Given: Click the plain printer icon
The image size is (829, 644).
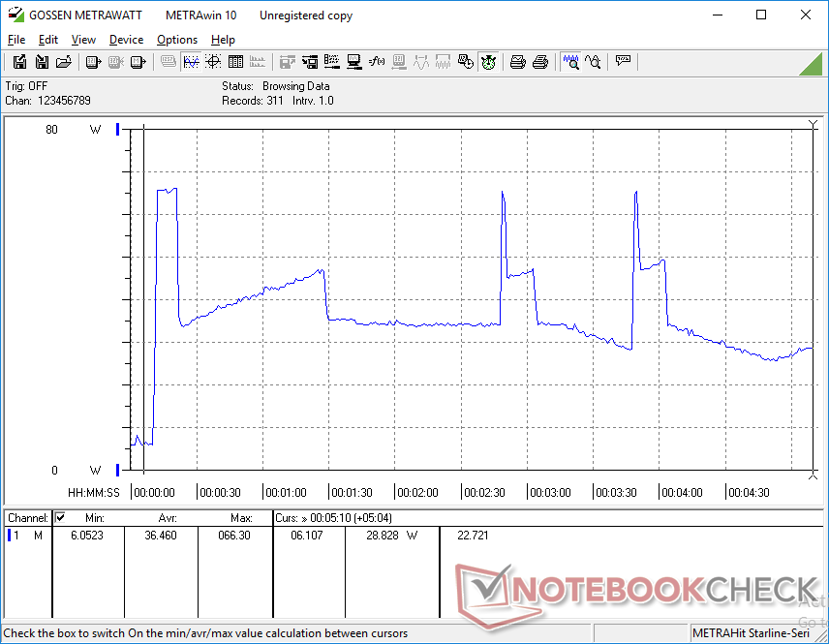Looking at the screenshot, I should pyautogui.click(x=539, y=62).
